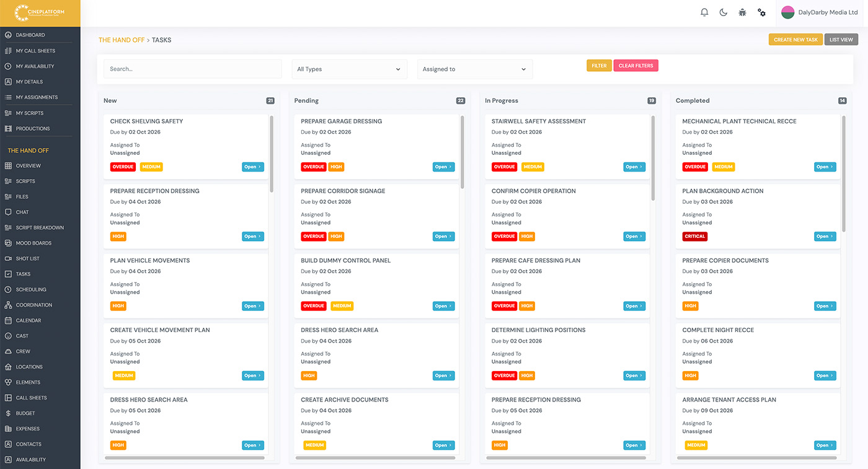This screenshot has height=469, width=868.
Task: Click the Locations icon in sidebar
Action: coord(8,367)
